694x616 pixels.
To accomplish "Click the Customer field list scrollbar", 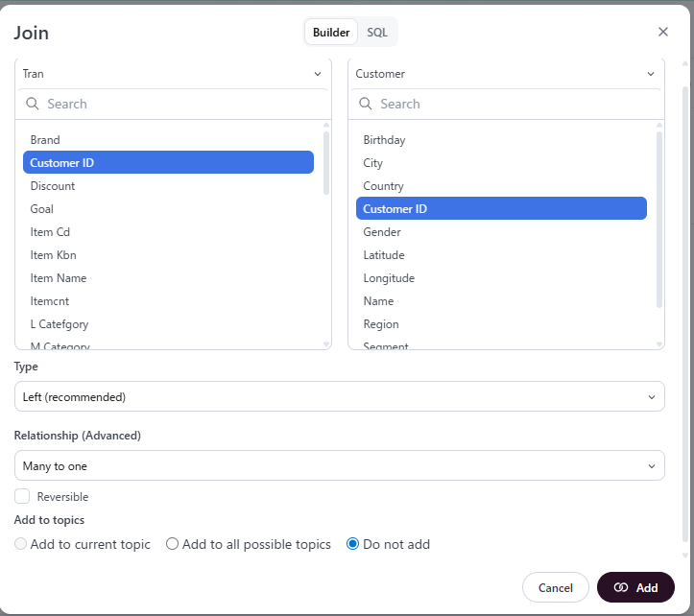I will 659,219.
